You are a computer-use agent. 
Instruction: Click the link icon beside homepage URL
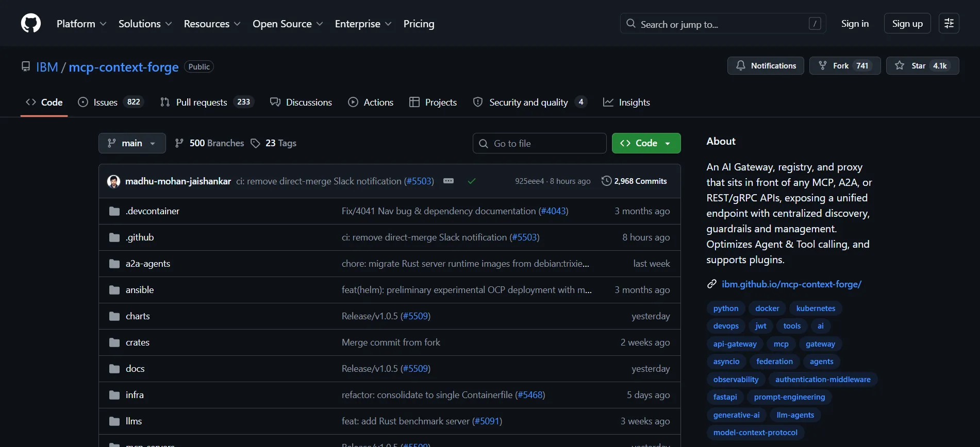coord(712,284)
